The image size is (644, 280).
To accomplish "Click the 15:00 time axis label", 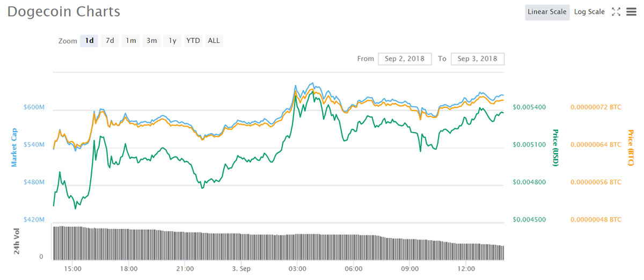I will tap(72, 269).
